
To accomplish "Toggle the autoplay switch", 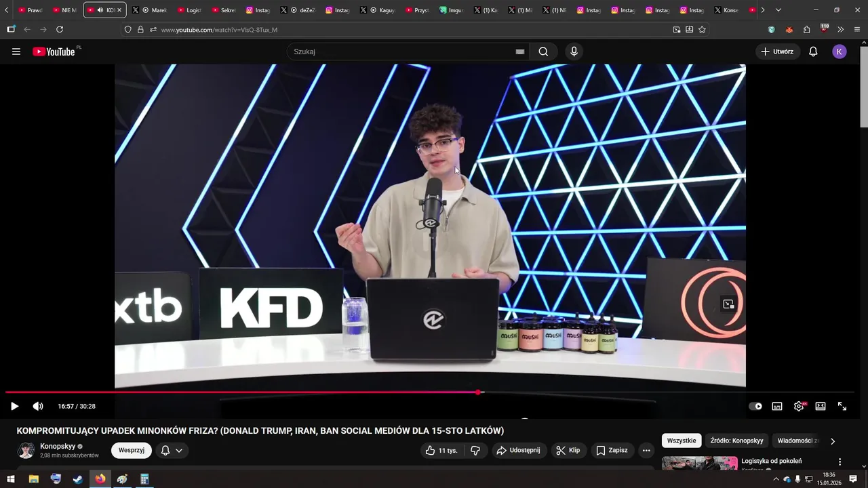I will [755, 406].
